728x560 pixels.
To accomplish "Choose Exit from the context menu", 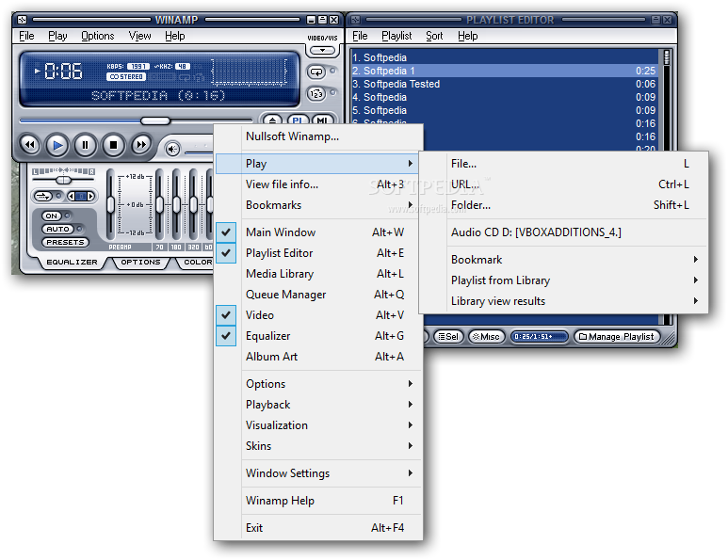I will [318, 527].
